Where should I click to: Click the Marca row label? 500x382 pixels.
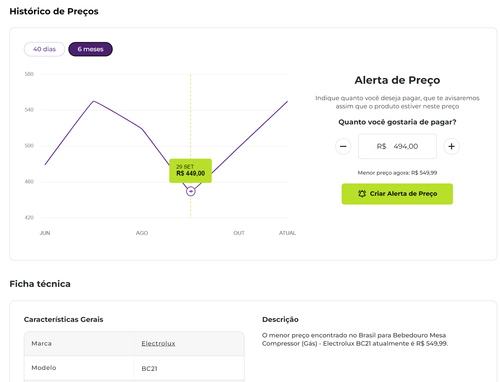pos(41,343)
